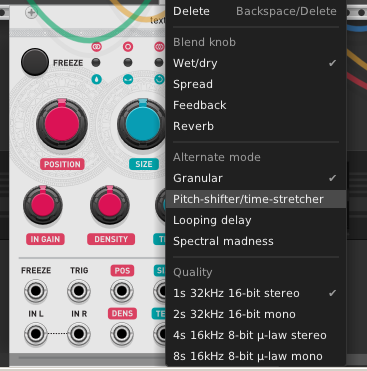Click the IN GAIN label
This screenshot has width=367, height=371.
point(45,239)
